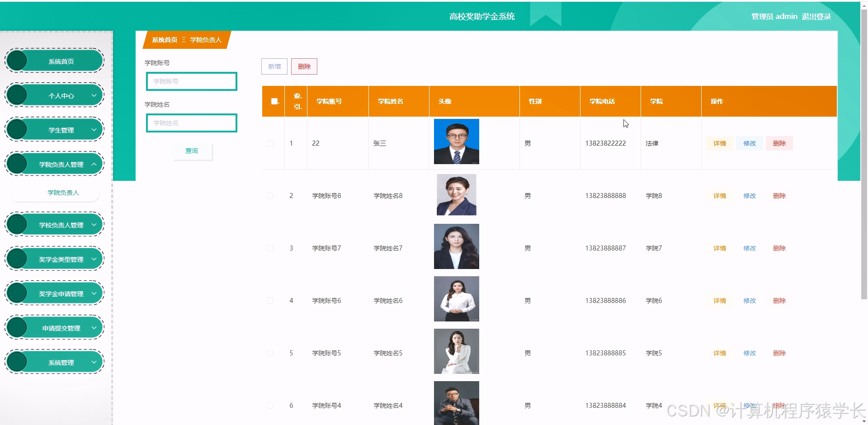This screenshot has height=425, width=868.
Task: Click the 学校负责人管理 sidebar icon
Action: click(x=17, y=224)
